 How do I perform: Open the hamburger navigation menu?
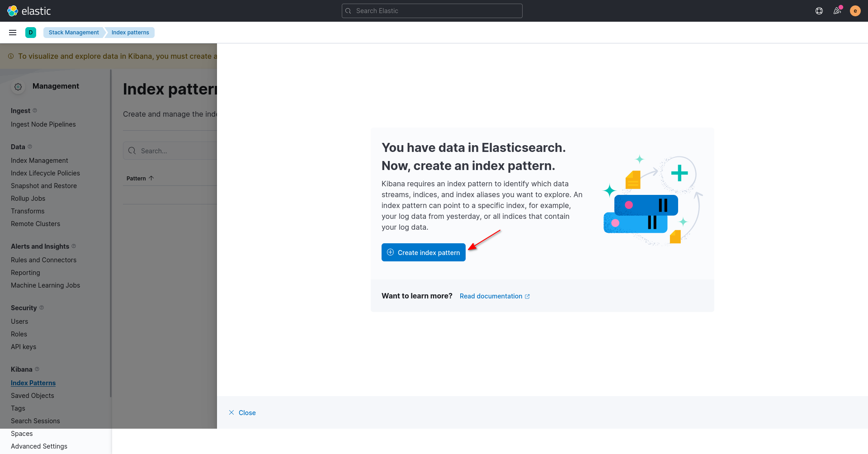coord(13,33)
